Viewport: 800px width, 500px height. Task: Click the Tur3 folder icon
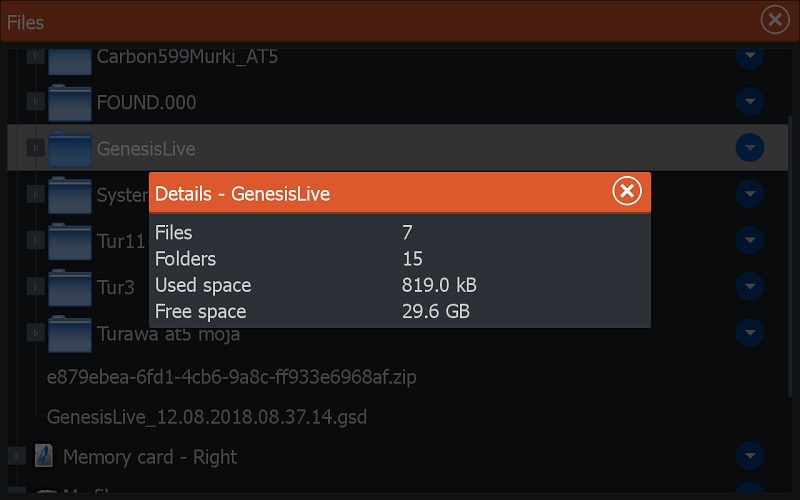(x=70, y=288)
